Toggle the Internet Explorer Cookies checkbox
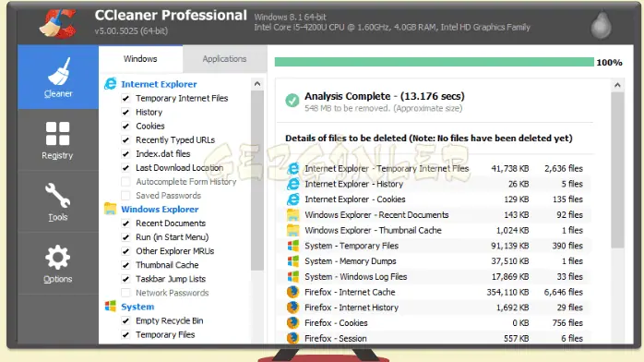Image resolution: width=644 pixels, height=362 pixels. 125,127
